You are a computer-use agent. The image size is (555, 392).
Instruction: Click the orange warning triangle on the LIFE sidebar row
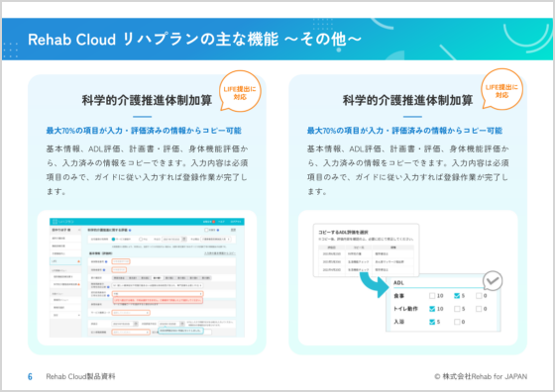tap(78, 261)
